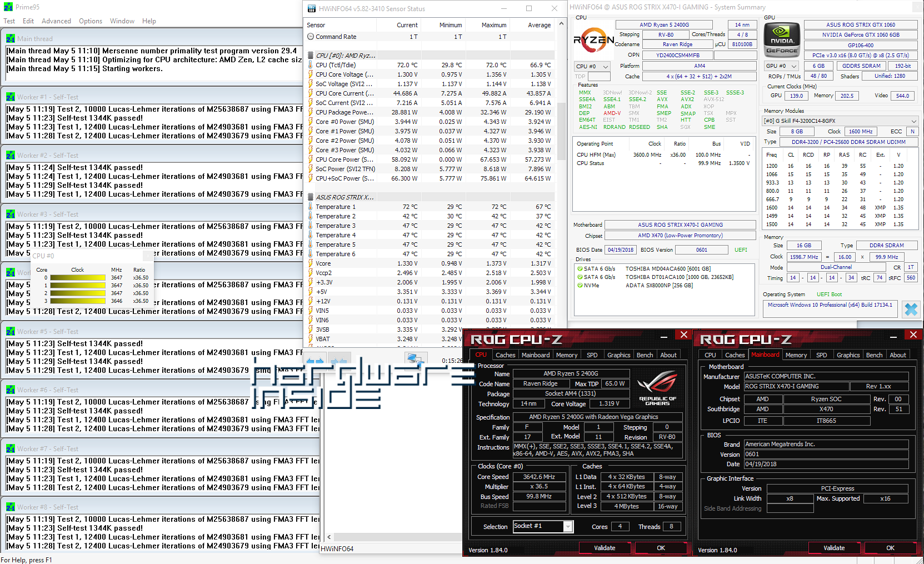
Task: Click OK in the right CPU-Z window
Action: pos(890,548)
